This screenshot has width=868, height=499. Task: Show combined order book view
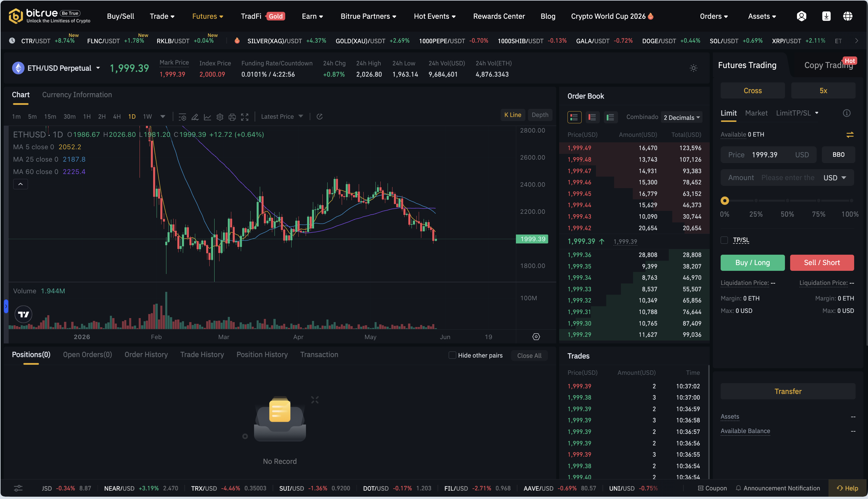point(574,117)
